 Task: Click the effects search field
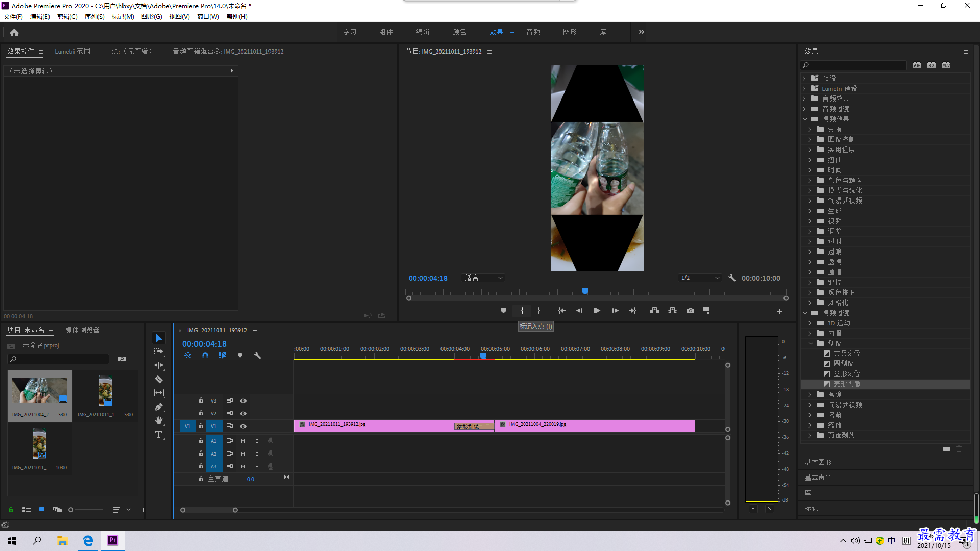click(x=853, y=65)
